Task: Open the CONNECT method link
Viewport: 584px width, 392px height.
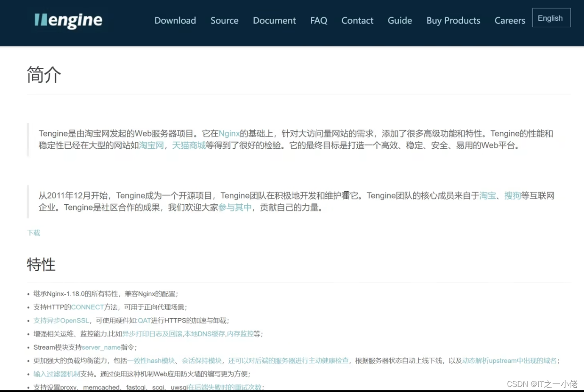Action: 88,307
